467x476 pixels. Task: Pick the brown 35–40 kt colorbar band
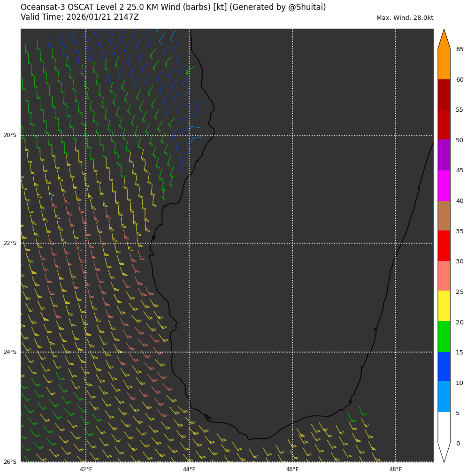pos(444,215)
